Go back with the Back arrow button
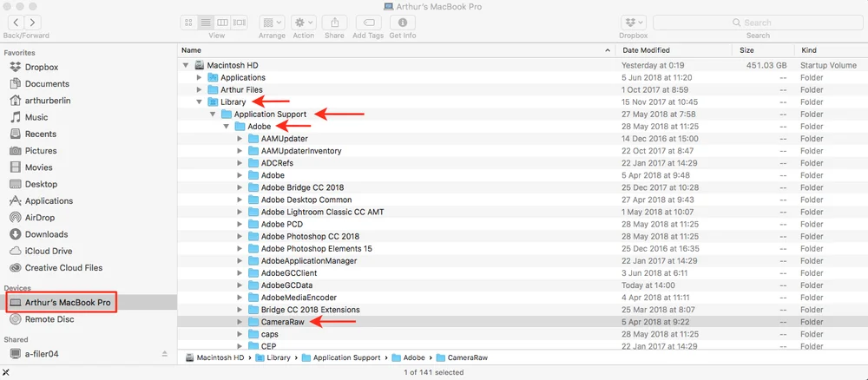 16,23
